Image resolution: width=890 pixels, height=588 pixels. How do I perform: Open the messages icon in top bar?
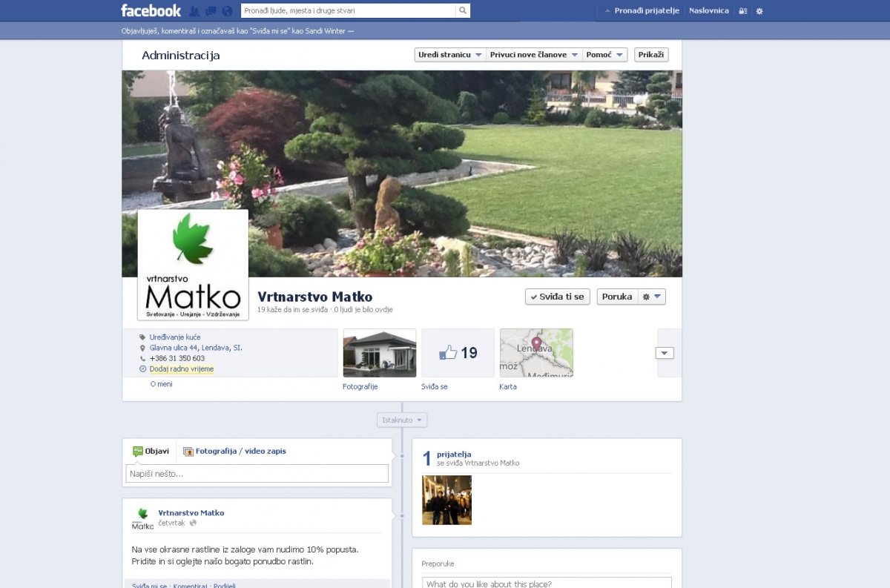tap(211, 11)
